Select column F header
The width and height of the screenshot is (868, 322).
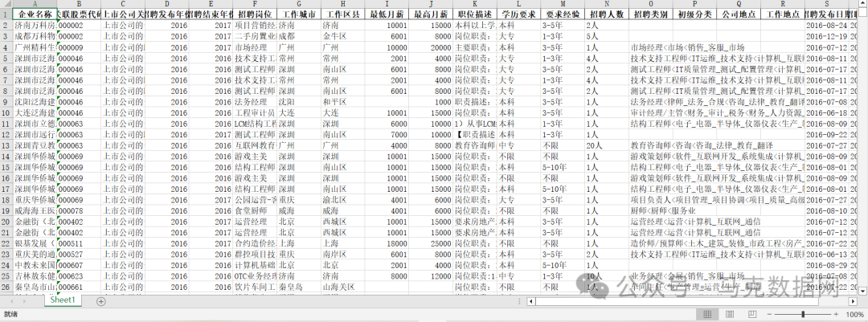pyautogui.click(x=254, y=4)
